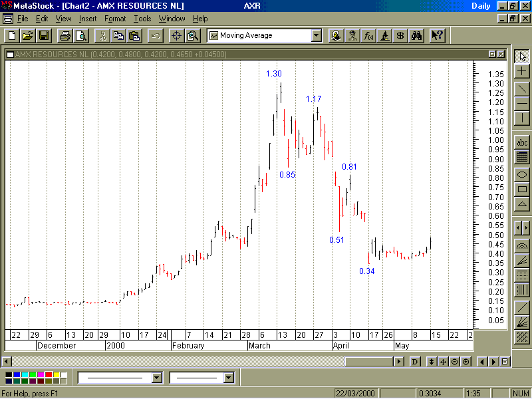The width and height of the screenshot is (532, 399).
Task: Pick the bright green color swatch
Action: 33,374
